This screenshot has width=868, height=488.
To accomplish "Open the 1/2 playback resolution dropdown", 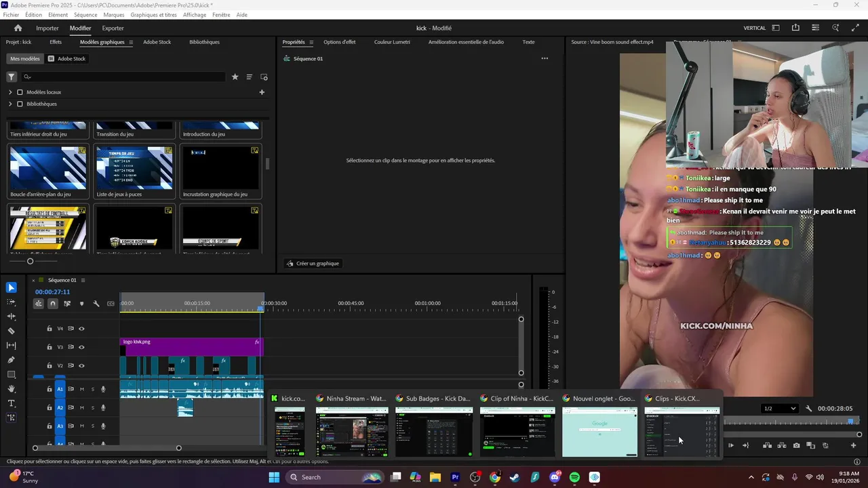I will coord(779,409).
